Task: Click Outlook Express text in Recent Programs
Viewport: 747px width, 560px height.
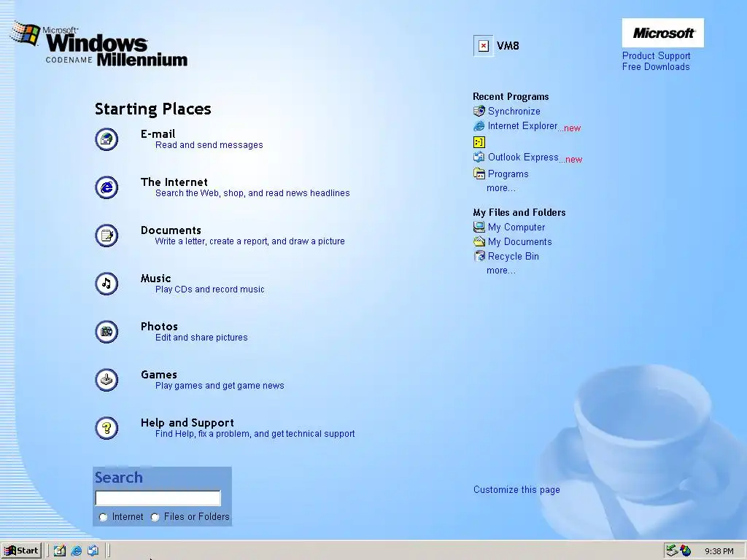Action: pos(523,157)
